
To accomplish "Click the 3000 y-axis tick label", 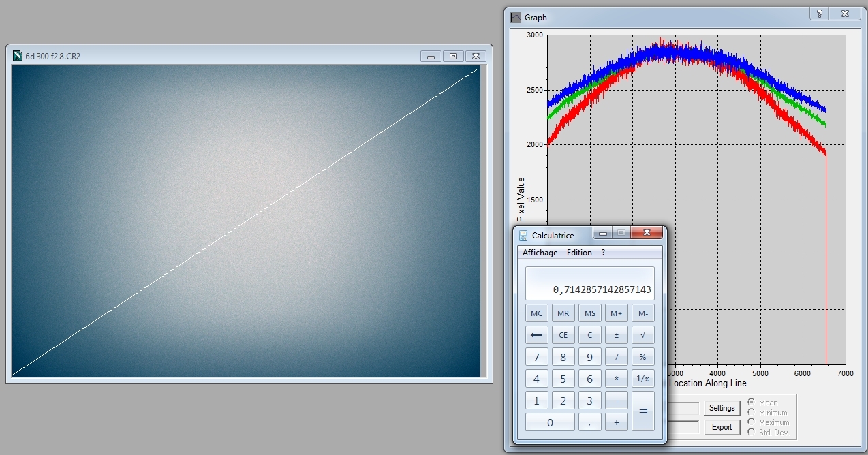I will [535, 35].
